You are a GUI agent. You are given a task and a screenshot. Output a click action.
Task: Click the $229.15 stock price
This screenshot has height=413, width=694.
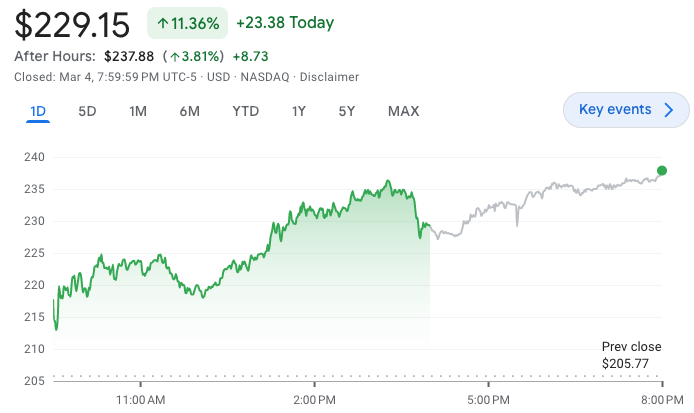(72, 24)
